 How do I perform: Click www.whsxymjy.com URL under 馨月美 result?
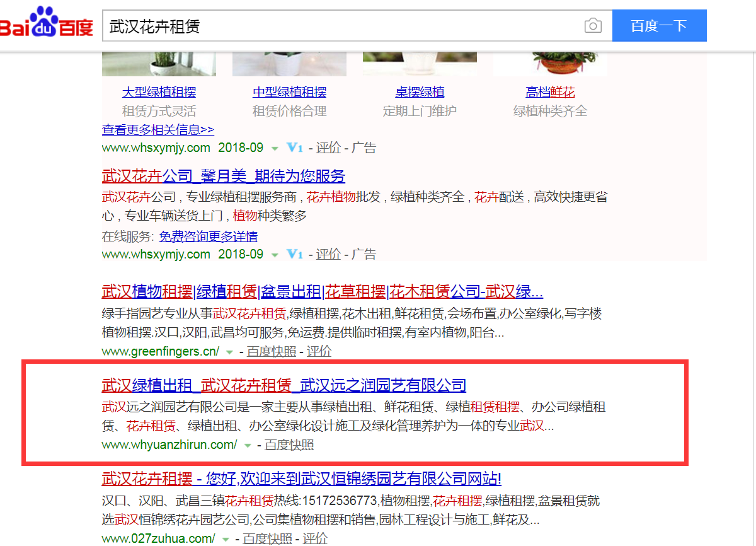(156, 254)
